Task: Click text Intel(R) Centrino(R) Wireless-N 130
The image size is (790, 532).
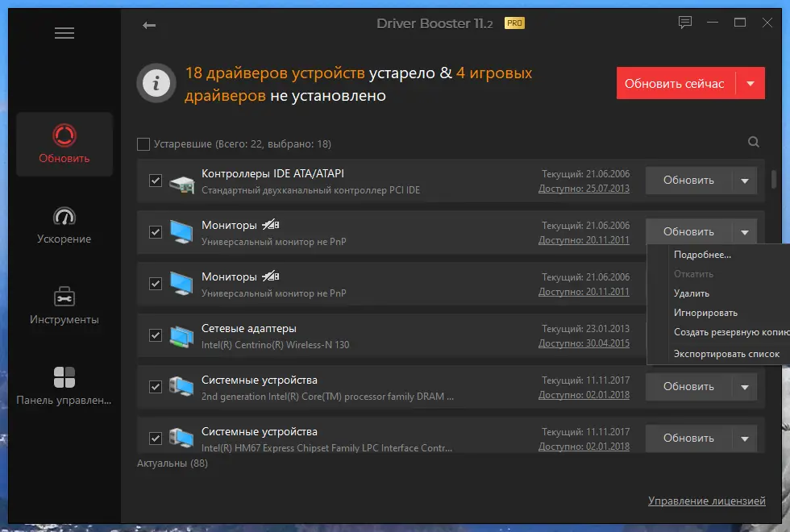Action: click(275, 345)
